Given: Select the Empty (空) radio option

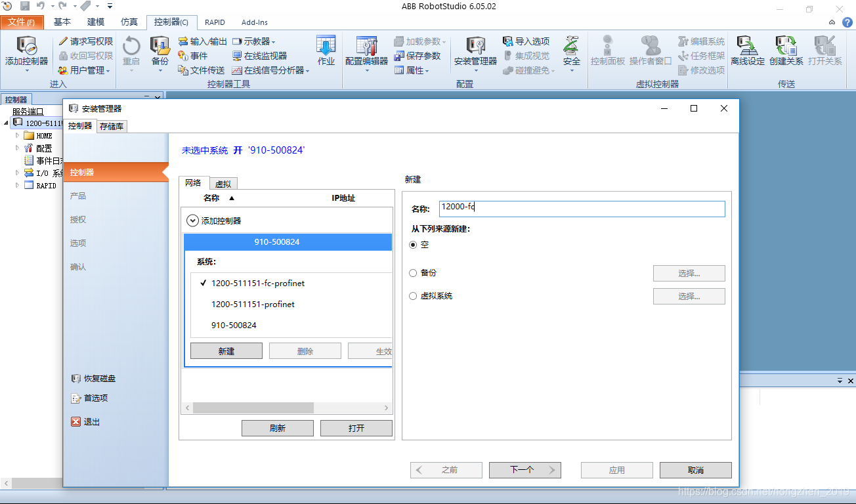Looking at the screenshot, I should [413, 245].
